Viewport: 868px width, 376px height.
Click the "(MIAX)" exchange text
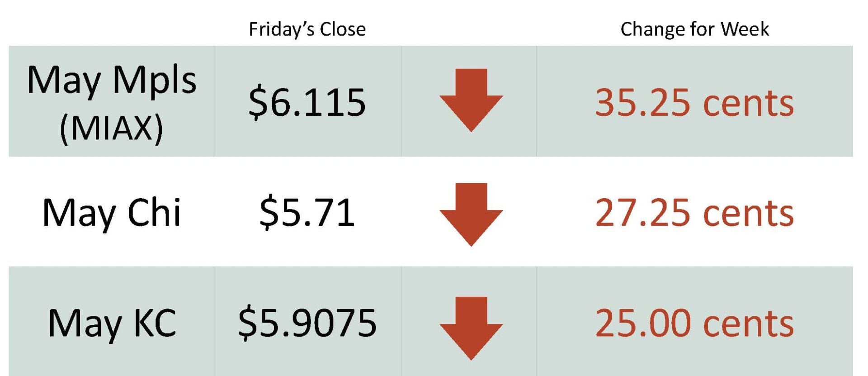click(111, 129)
